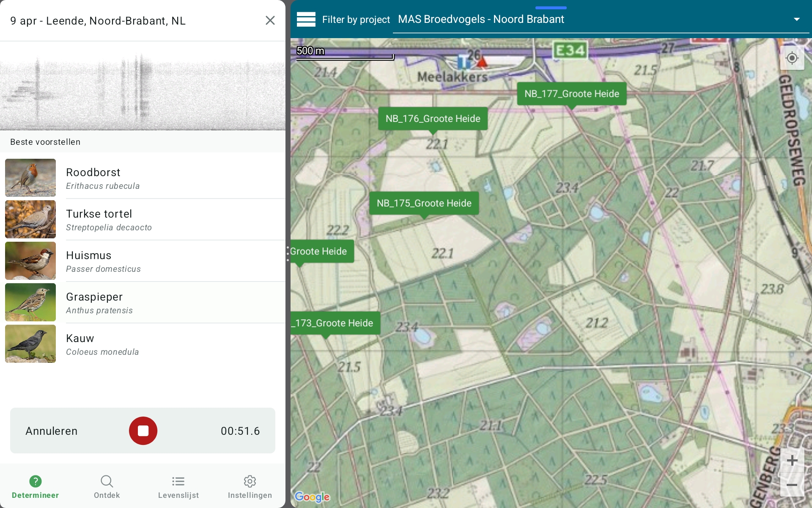Center map on my location

pyautogui.click(x=792, y=58)
